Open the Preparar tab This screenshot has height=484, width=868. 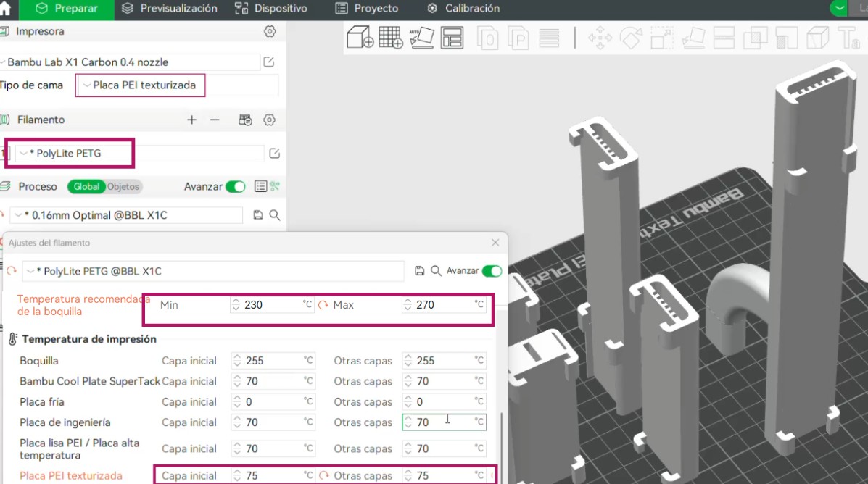(x=67, y=9)
